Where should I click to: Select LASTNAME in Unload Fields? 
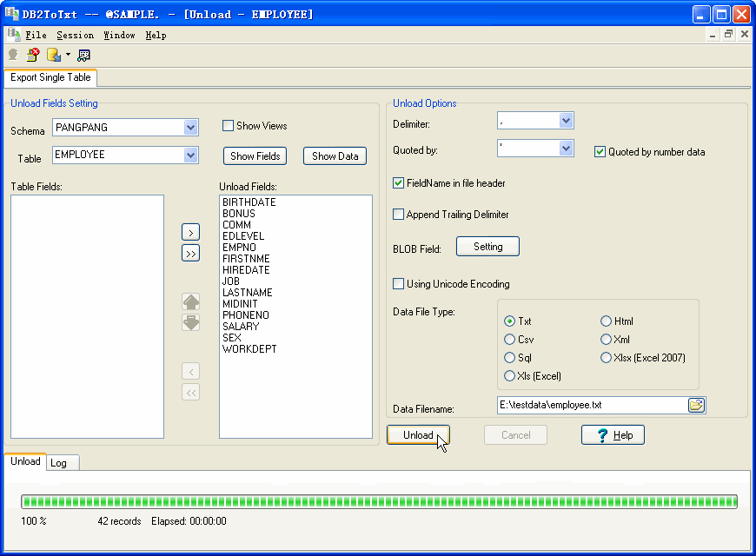pyautogui.click(x=248, y=293)
